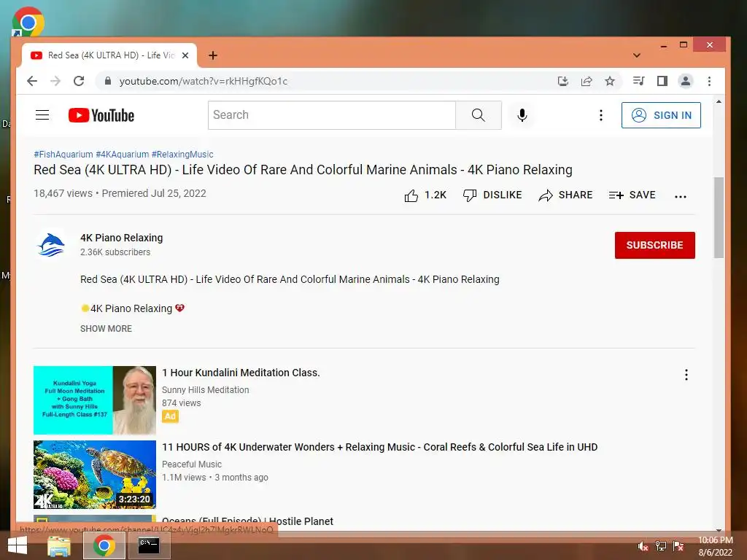Search with your voice microphone
Image resolution: width=747 pixels, height=560 pixels.
522,114
